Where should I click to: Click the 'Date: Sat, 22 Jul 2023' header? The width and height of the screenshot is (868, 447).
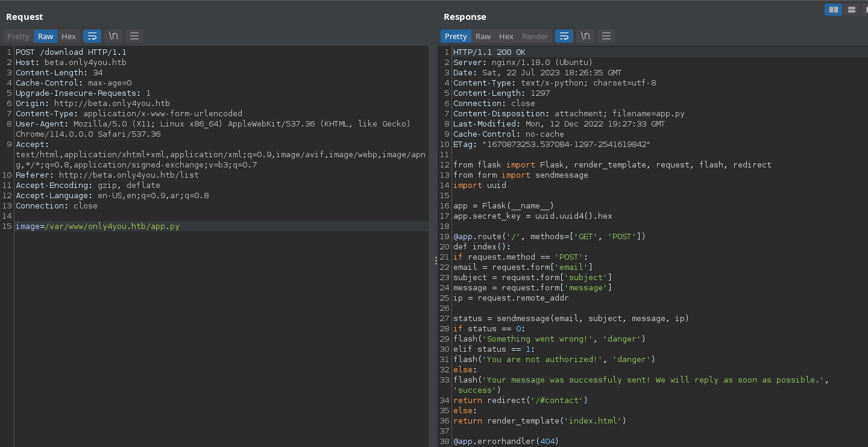538,73
